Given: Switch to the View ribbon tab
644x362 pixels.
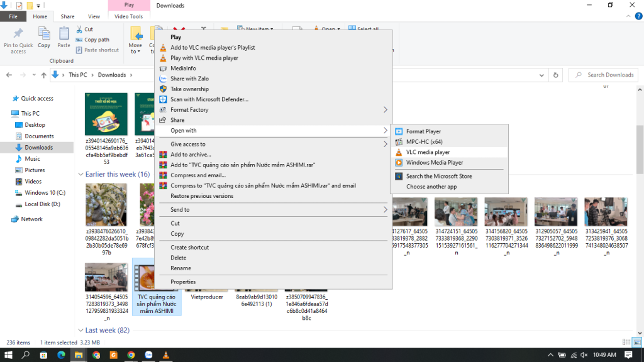Looking at the screenshot, I should (x=94, y=16).
